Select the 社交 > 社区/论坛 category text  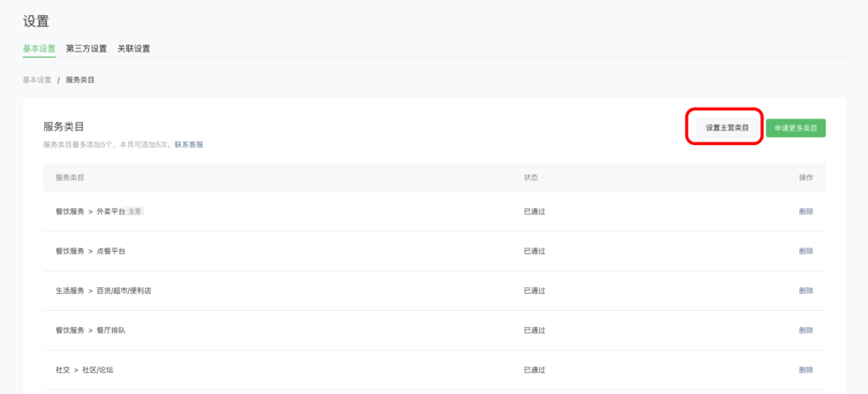83,369
